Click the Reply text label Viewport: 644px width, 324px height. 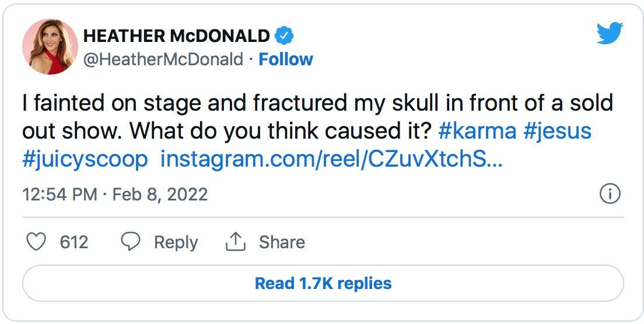[176, 242]
